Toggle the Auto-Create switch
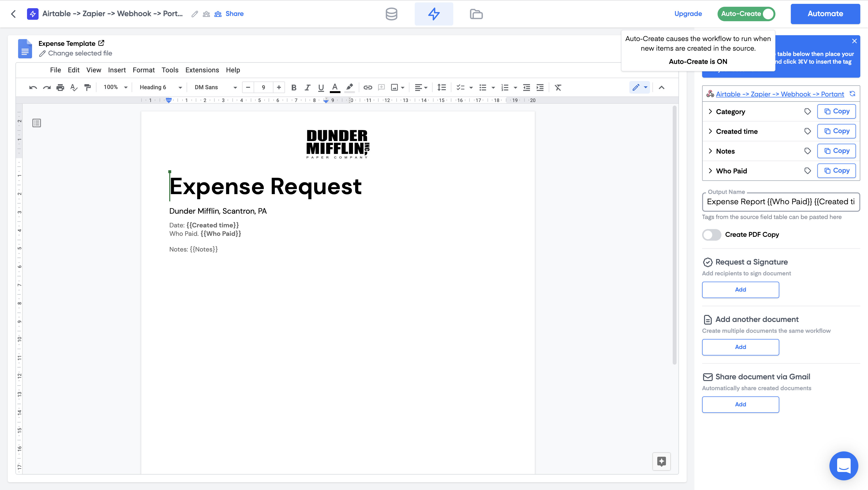Viewport: 868px width, 490px height. point(746,14)
